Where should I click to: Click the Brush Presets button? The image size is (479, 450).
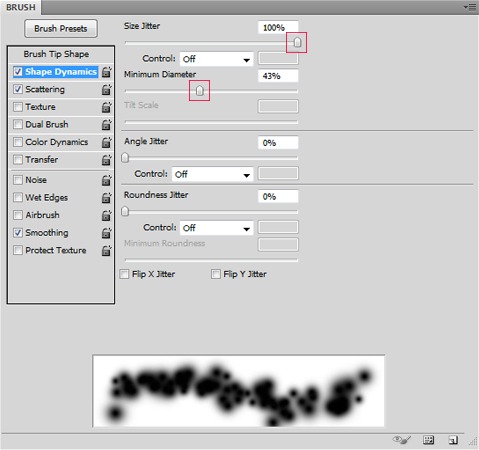point(61,29)
